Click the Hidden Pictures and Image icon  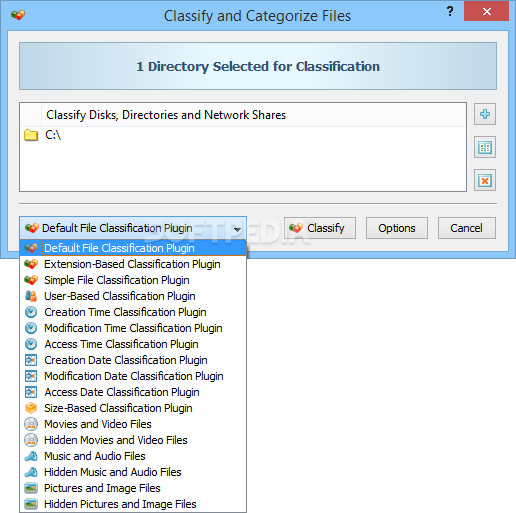click(x=31, y=504)
